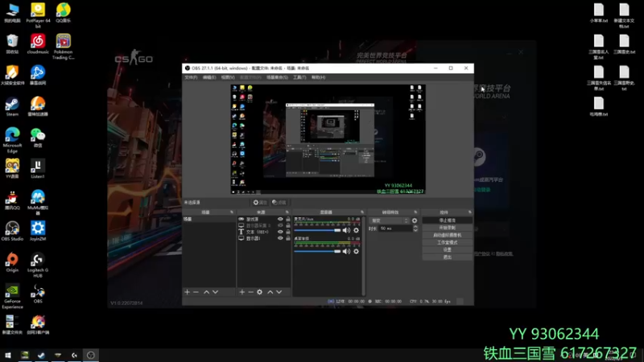Click the transition duration 50 ms field

395,228
